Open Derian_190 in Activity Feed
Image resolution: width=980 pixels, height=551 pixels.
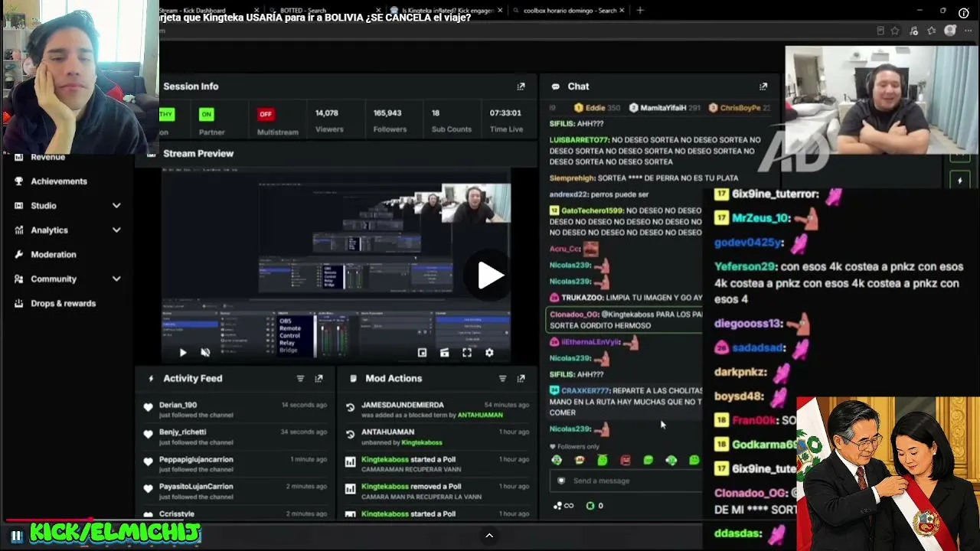click(178, 405)
